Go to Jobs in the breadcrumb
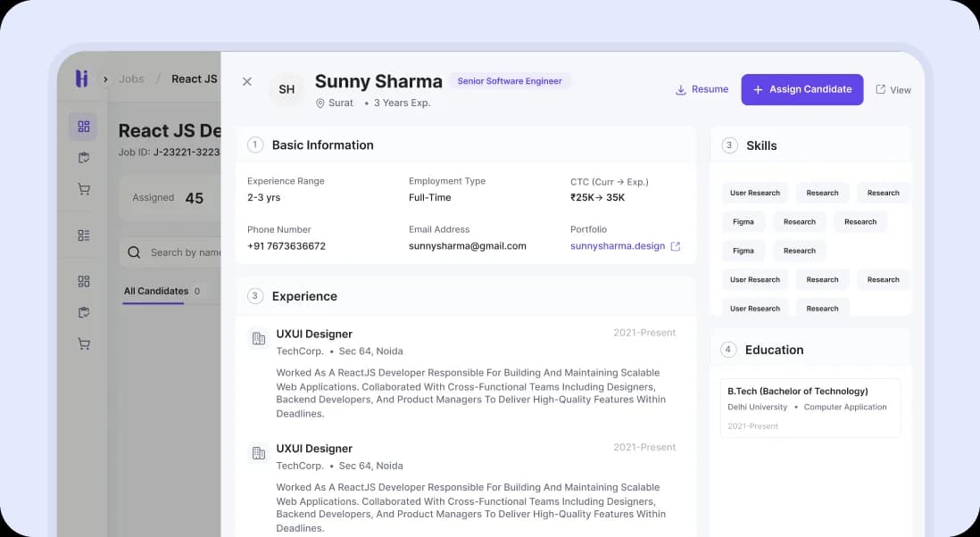The image size is (980, 537). tap(131, 78)
